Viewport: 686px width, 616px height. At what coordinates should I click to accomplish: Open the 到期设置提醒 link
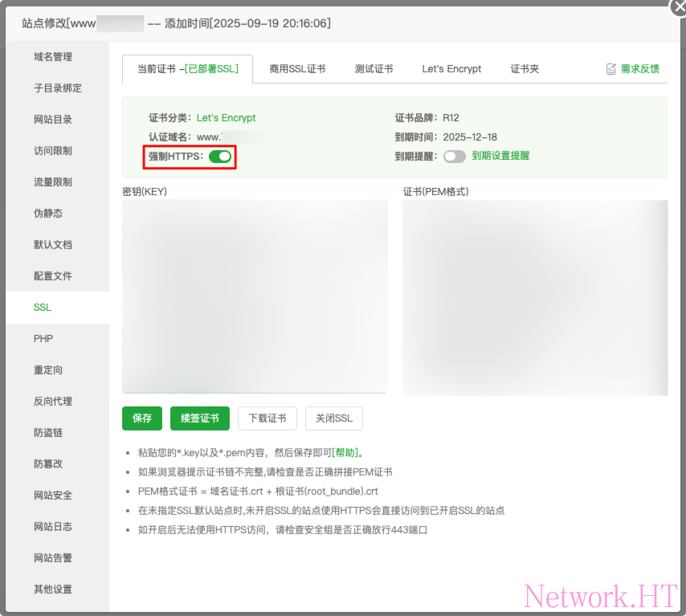coord(500,156)
